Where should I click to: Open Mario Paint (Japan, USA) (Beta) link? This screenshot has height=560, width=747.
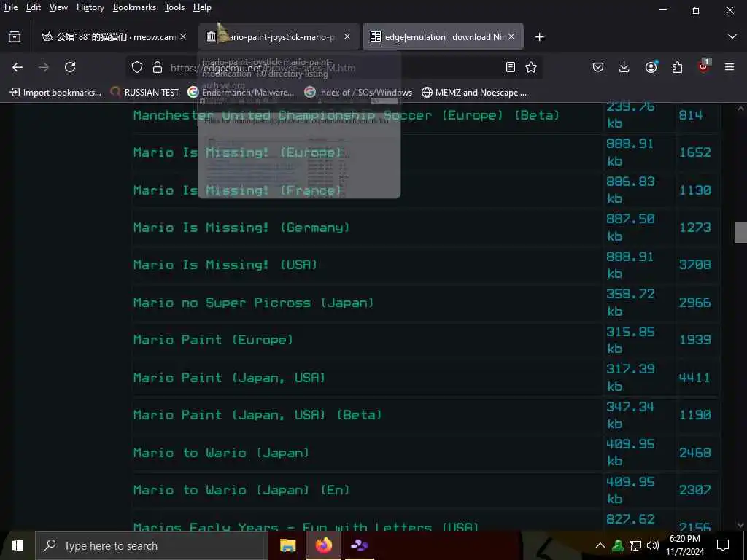pyautogui.click(x=258, y=415)
